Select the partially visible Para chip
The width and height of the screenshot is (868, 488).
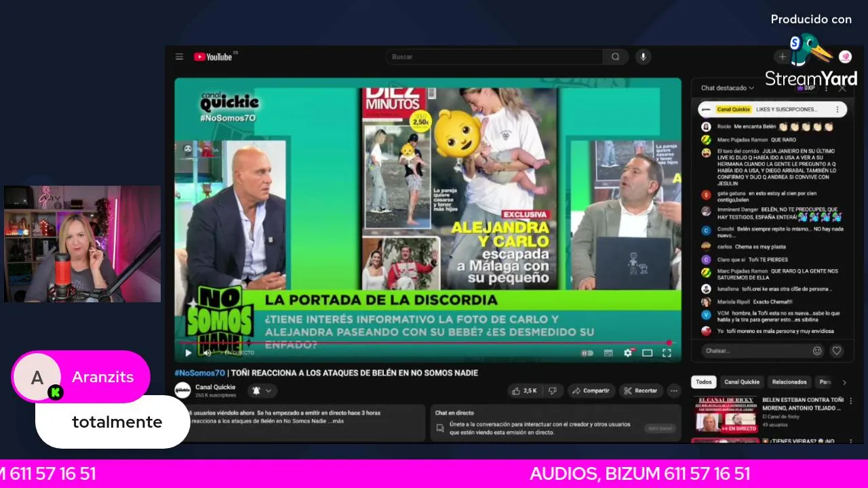pyautogui.click(x=824, y=382)
